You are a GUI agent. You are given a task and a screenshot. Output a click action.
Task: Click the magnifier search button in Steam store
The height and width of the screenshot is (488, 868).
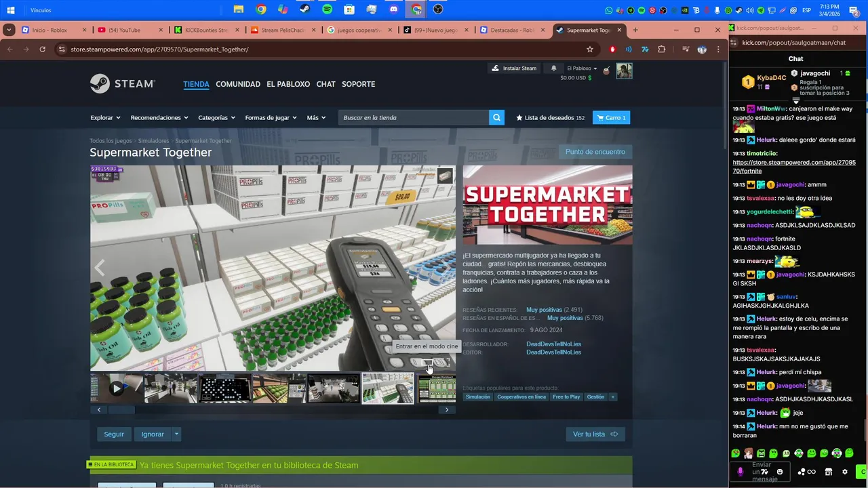(497, 117)
